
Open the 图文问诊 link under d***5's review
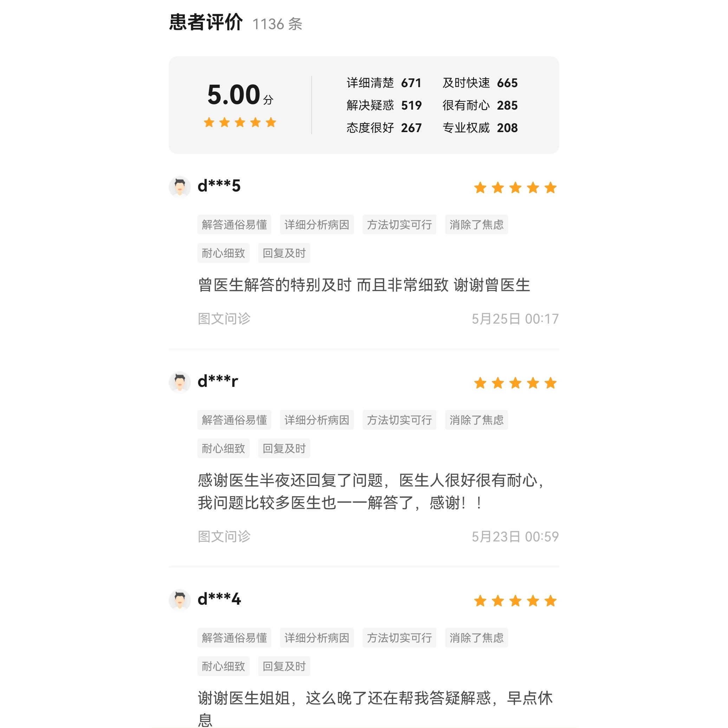point(224,319)
